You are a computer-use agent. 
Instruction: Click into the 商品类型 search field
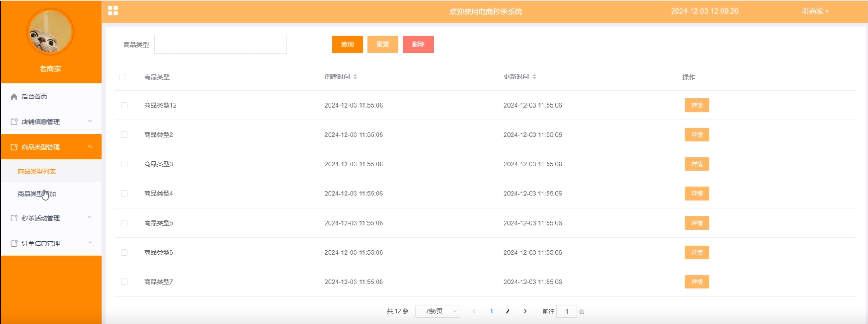pyautogui.click(x=220, y=45)
